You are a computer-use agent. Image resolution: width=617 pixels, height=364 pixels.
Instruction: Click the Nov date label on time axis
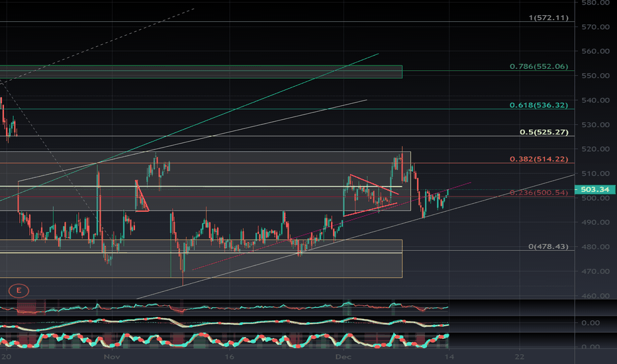(112, 357)
